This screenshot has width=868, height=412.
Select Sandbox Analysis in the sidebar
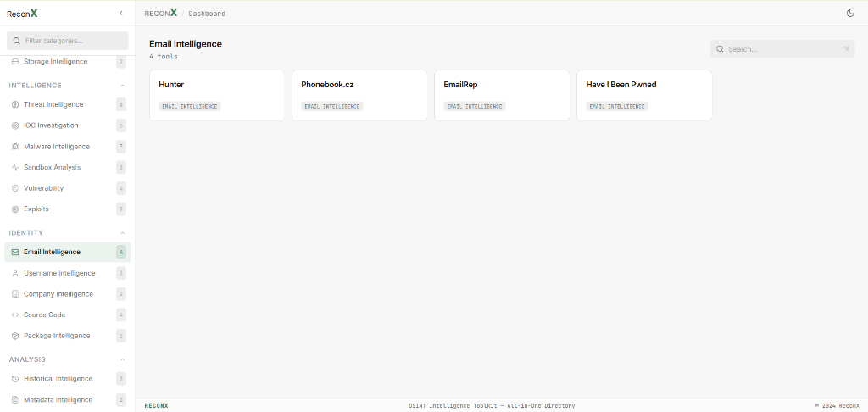pos(68,167)
